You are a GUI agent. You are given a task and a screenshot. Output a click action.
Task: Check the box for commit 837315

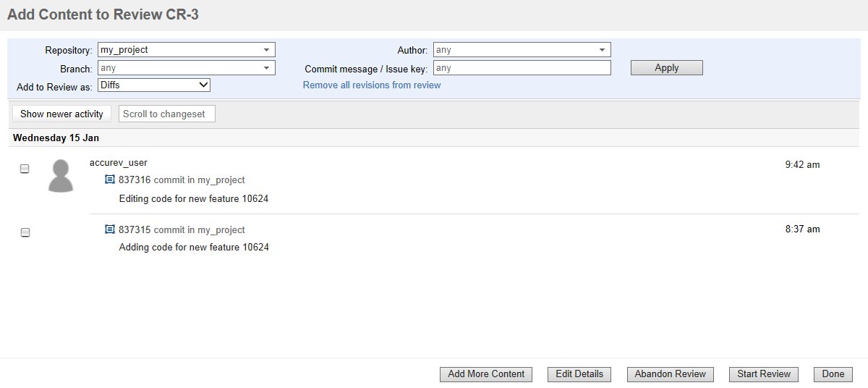[25, 232]
